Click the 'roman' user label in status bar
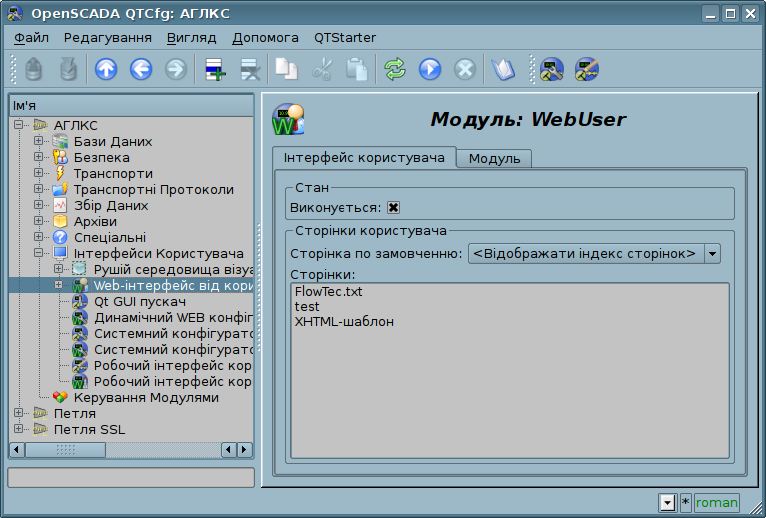The height and width of the screenshot is (518, 766). click(716, 503)
